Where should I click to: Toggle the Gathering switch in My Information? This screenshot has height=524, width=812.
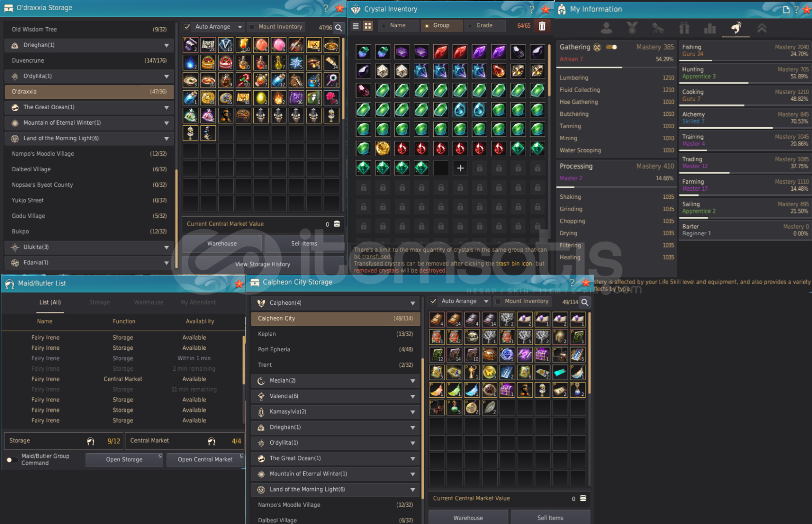(x=612, y=47)
